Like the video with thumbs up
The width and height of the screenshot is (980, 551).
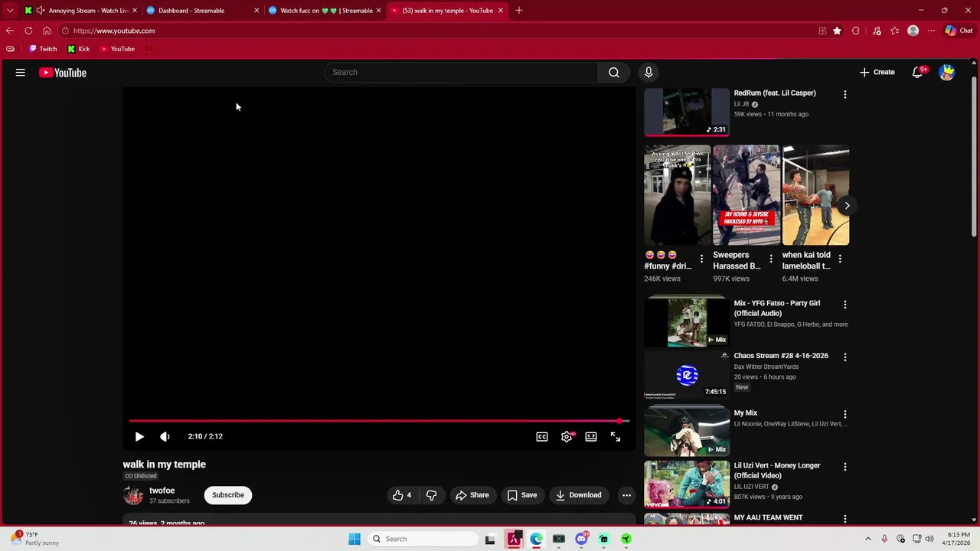point(402,495)
